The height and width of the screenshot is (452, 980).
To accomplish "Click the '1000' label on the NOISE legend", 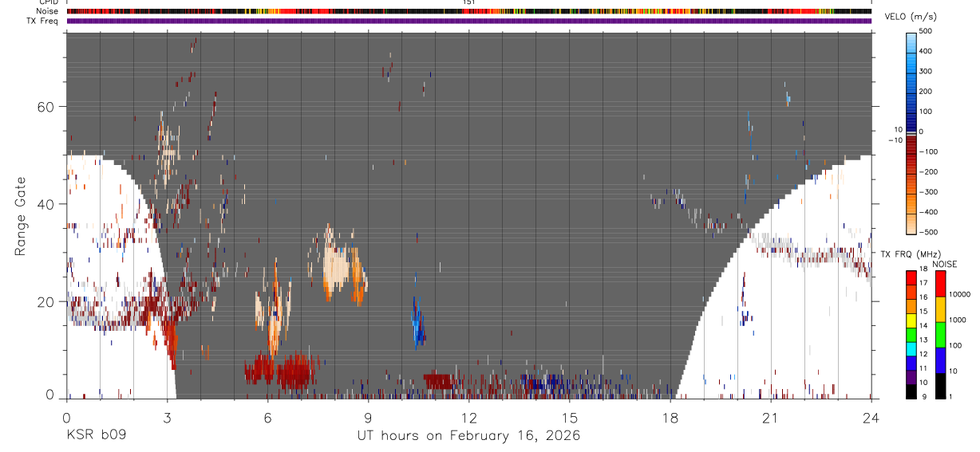I will pos(958,320).
